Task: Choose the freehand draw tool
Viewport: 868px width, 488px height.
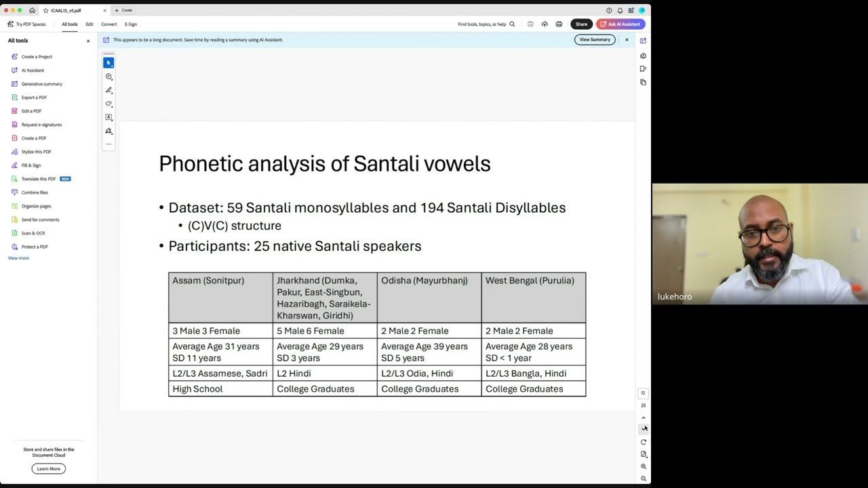Action: 108,104
